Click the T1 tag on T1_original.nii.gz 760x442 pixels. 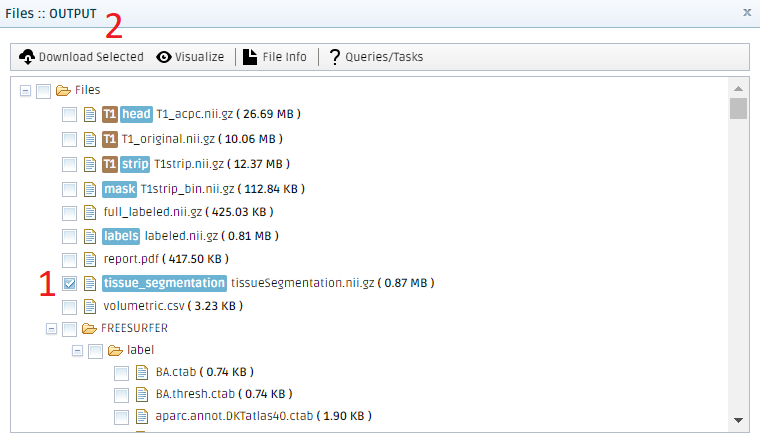coord(110,140)
